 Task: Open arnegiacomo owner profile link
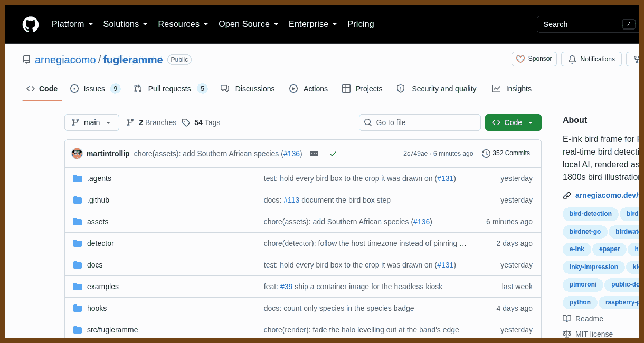pyautogui.click(x=65, y=60)
